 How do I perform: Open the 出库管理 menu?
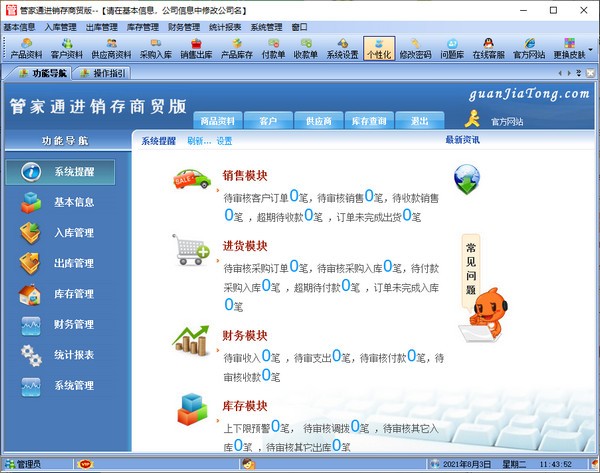click(x=101, y=27)
